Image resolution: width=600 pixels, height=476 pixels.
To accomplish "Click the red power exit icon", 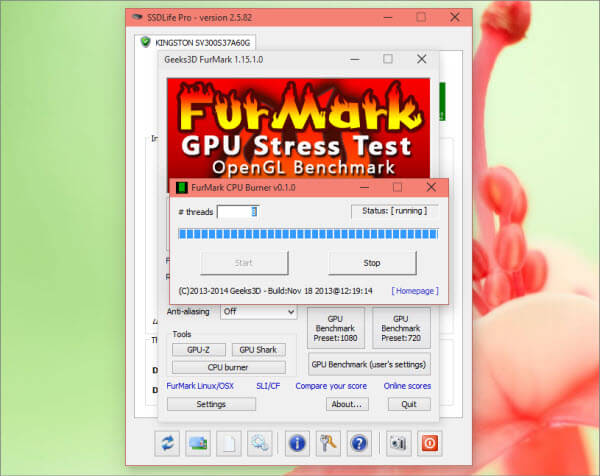I will coord(430,443).
